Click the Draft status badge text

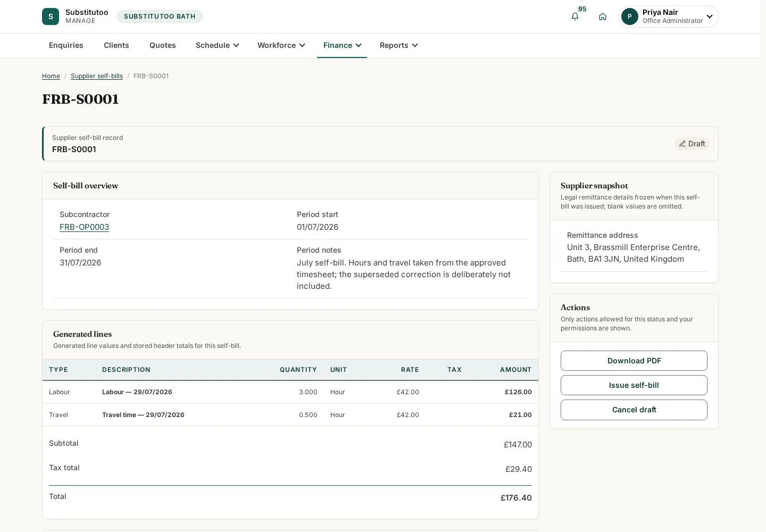pyautogui.click(x=696, y=144)
